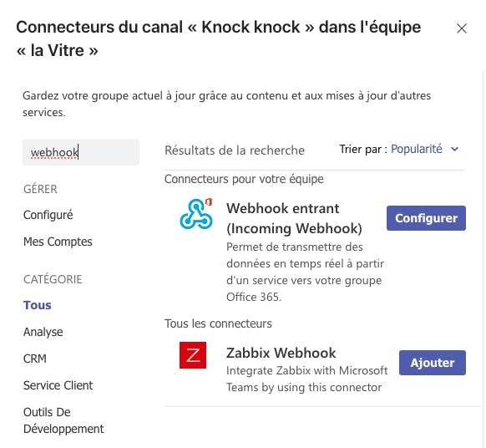The image size is (486, 448).
Task: Add the Zabbix Webhook connector
Action: pos(433,363)
